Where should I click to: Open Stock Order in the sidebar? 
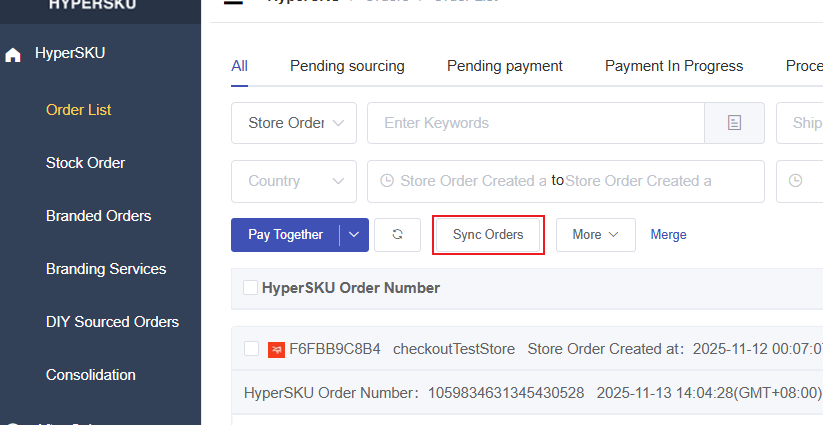pyautogui.click(x=85, y=163)
